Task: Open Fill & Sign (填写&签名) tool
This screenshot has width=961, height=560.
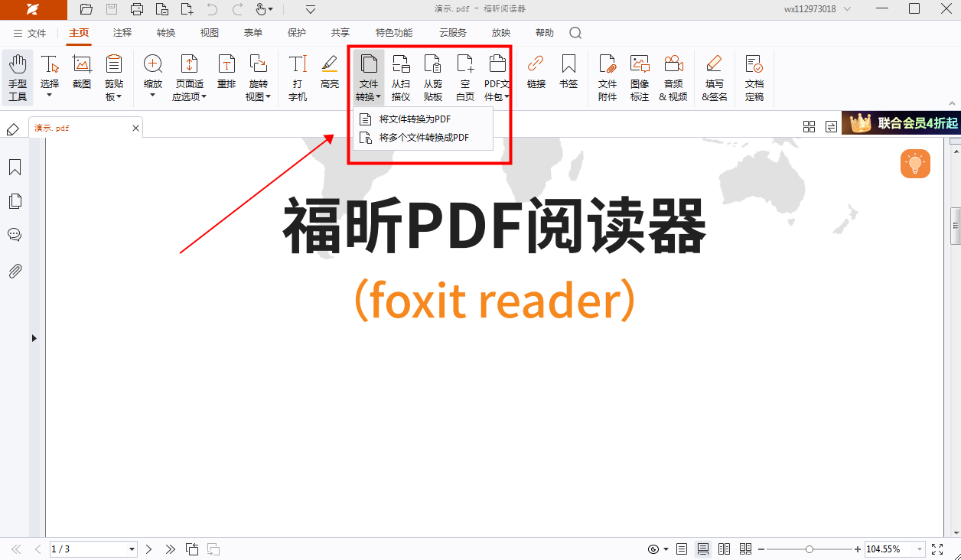Action: point(714,77)
